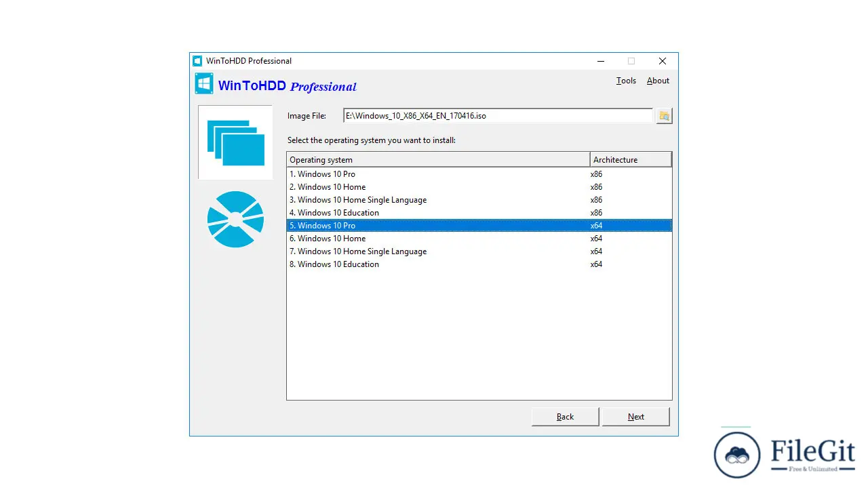Minimize the WinToHDD window
Screen dimensions: 868x488
tap(600, 61)
